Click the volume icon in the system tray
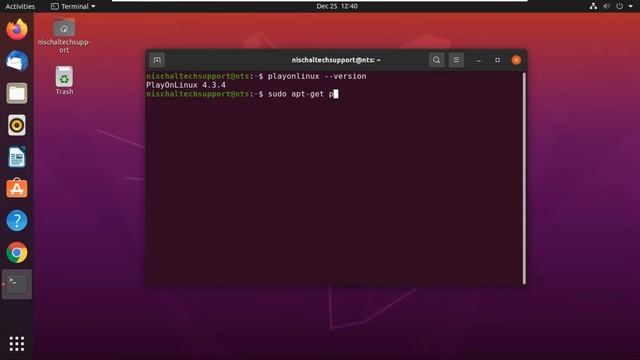640x360 pixels. (607, 6)
